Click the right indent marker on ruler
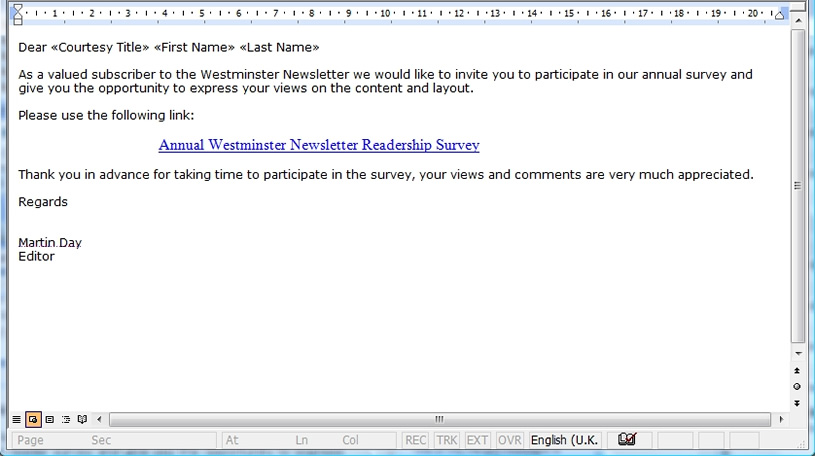Screen dimensions: 815x456 780,14
